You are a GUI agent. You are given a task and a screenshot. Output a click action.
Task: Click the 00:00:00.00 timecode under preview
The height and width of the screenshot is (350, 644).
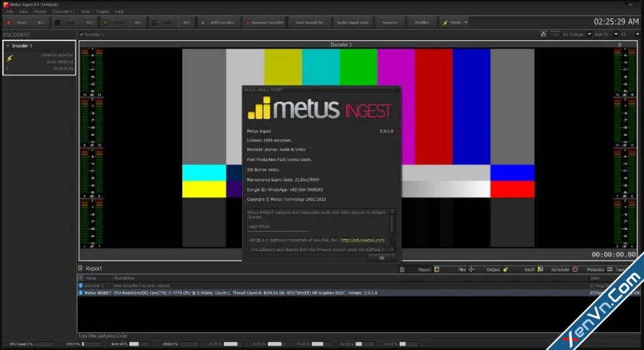(x=614, y=254)
